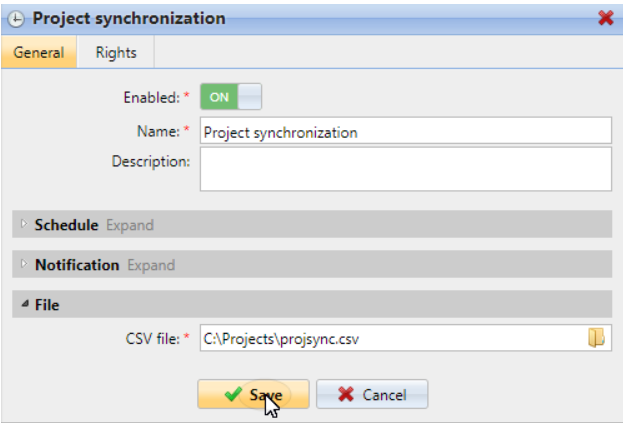Expand the Notification section triangle
Viewport: 625px width, 426px height.
(x=24, y=265)
